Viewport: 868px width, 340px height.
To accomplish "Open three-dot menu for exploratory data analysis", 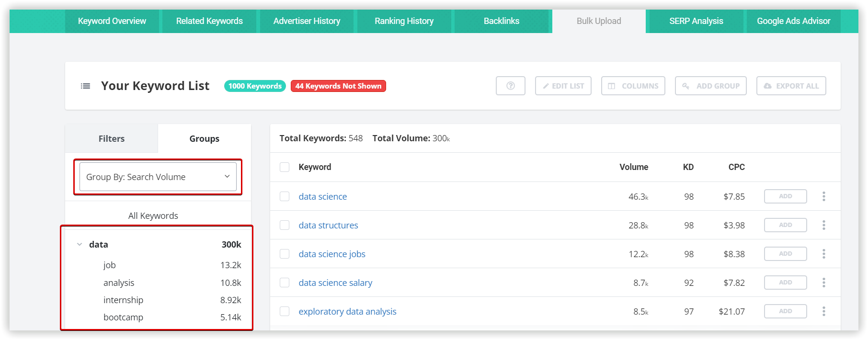I will (x=823, y=311).
